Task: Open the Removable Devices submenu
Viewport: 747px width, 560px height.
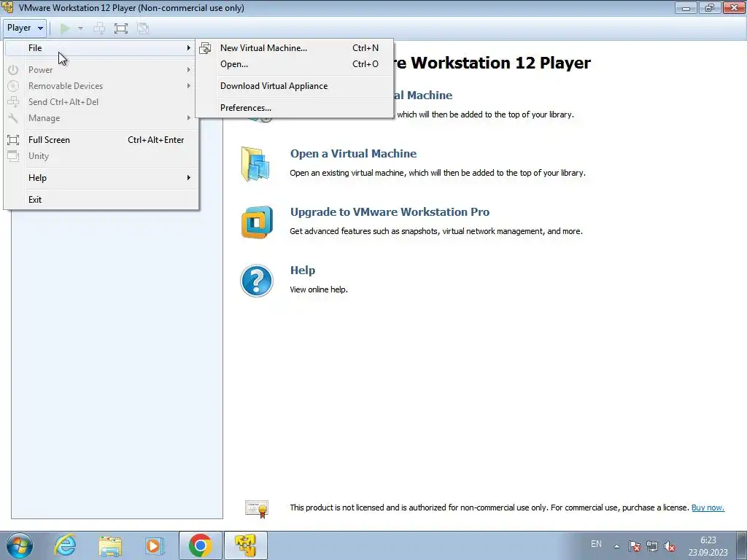Action: pyautogui.click(x=101, y=86)
